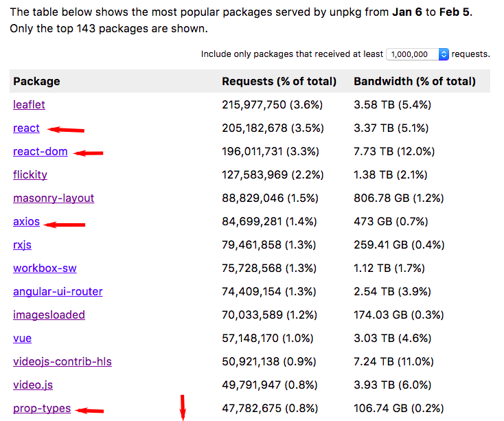Viewport: 504px width, 421px height.
Task: Select videojs-contrib-hls requests value 50,921,138 (0.9%)
Action: [269, 361]
